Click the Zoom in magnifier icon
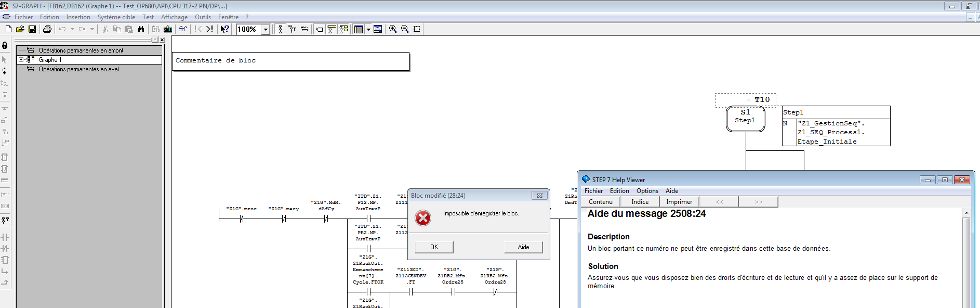The height and width of the screenshot is (308, 980). (393, 29)
